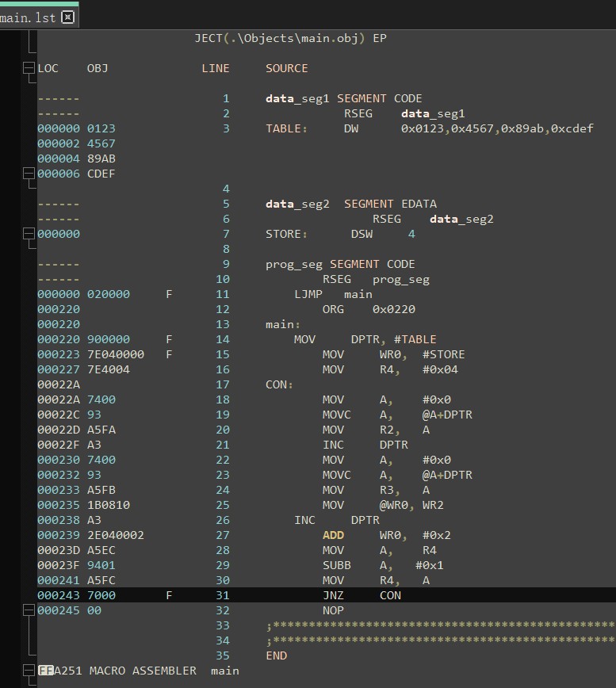Screen dimensions: 616x688
Task: Click the CON: label on line 17
Action: 280,384
